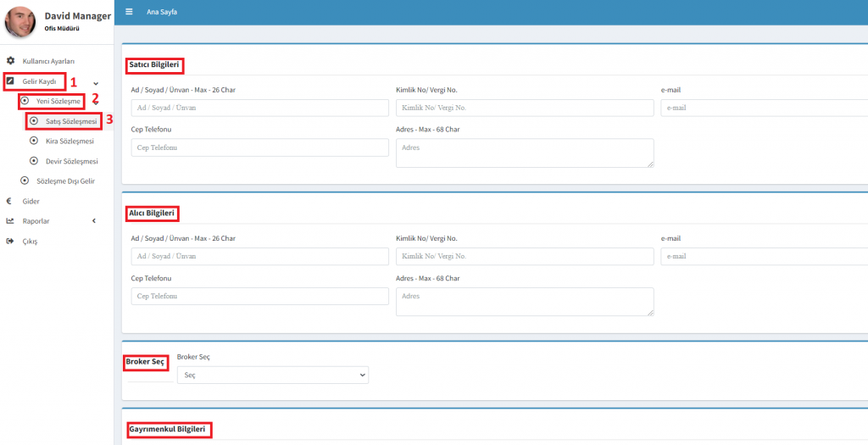
Task: Go to Ana Sayfa in top bar
Action: coord(162,12)
